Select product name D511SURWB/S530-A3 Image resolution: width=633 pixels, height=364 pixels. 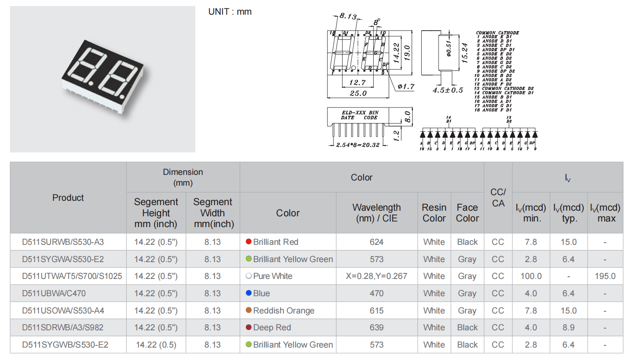[x=63, y=242]
